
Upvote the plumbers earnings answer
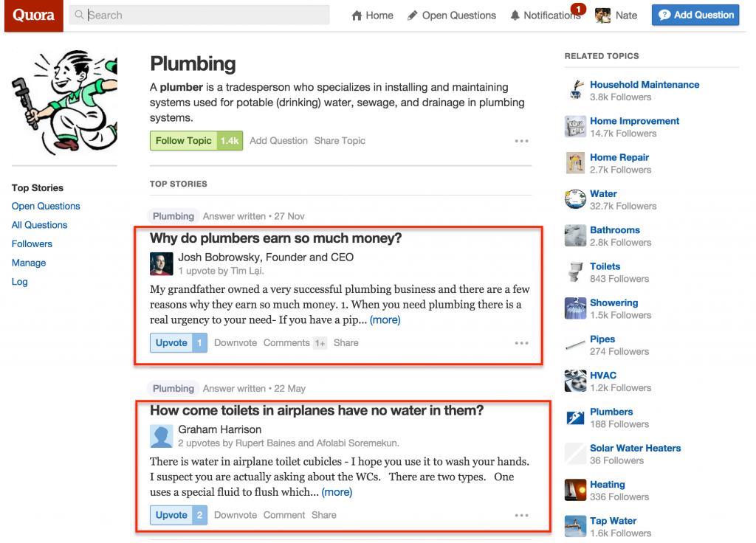pyautogui.click(x=179, y=342)
